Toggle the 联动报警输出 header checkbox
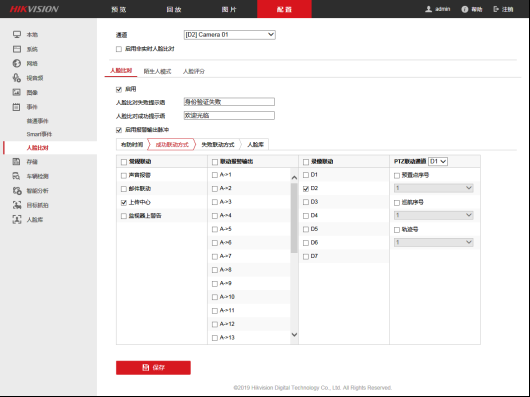530x397 pixels. click(215, 162)
